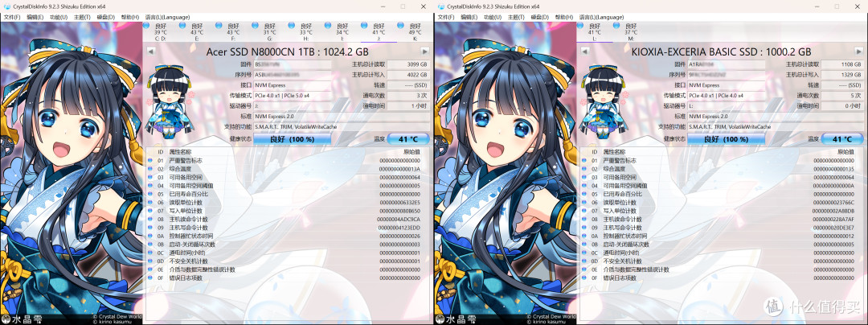Select row 07 写入单位计数 in the KIOXIA window
Viewport: 868px width, 325px height.
(722, 211)
